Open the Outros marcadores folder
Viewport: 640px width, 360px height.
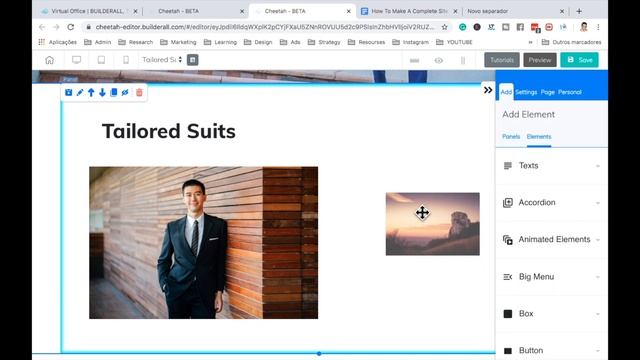coord(571,42)
